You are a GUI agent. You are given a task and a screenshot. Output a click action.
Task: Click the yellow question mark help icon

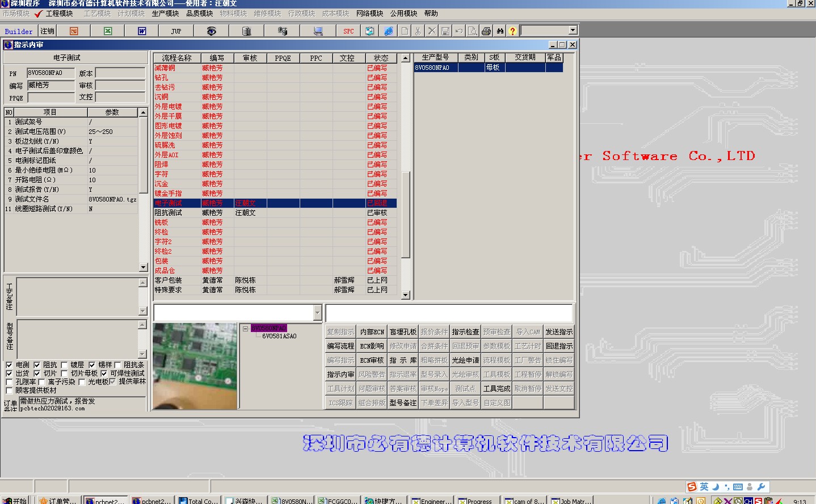click(512, 31)
